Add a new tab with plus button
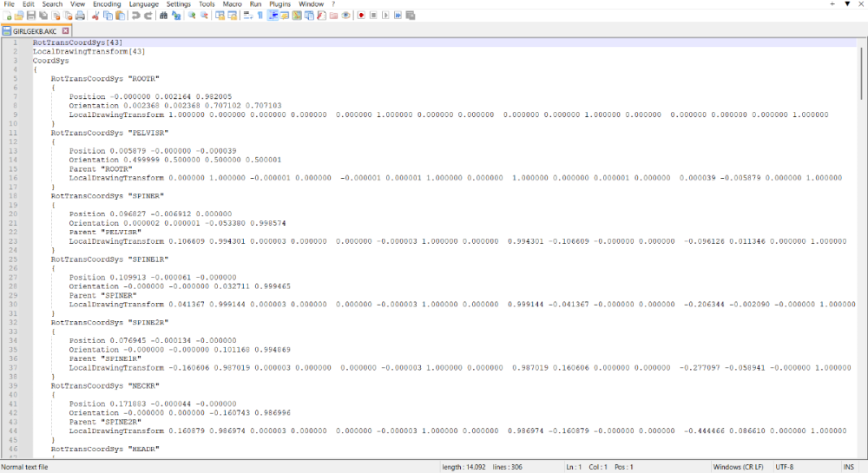868x473 pixels. [832, 3]
